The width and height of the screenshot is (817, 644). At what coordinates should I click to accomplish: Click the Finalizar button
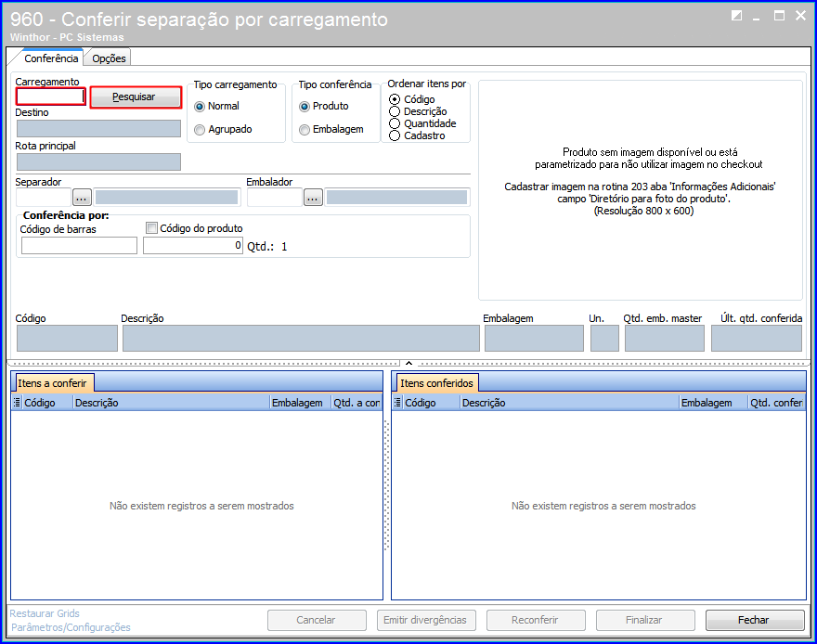click(645, 620)
